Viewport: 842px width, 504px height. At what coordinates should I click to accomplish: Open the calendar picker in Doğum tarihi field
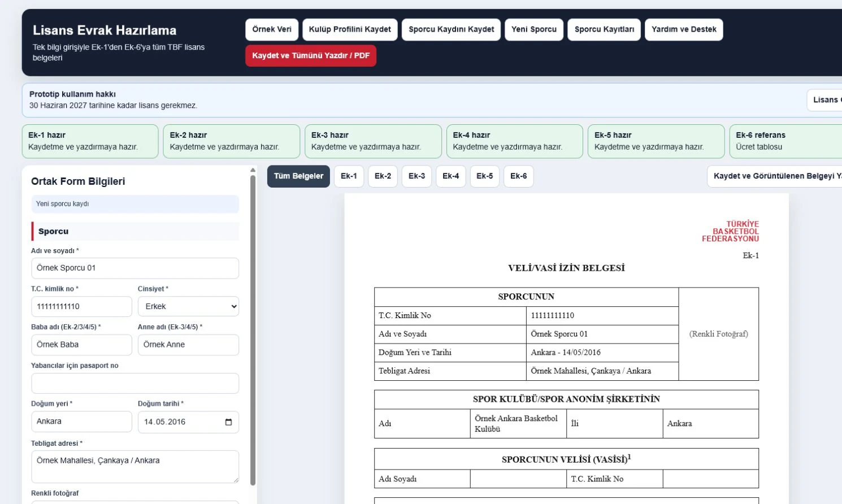[x=228, y=422]
